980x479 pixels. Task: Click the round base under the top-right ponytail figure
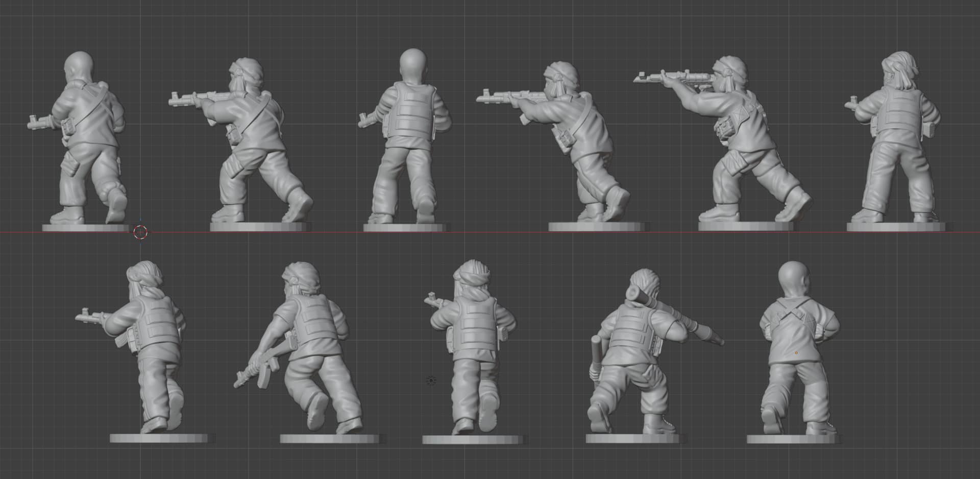(896, 227)
